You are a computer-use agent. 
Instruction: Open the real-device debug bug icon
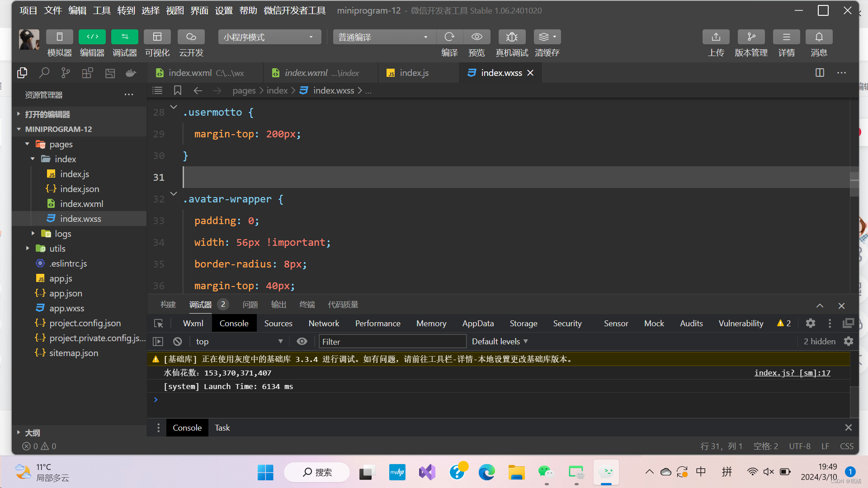pyautogui.click(x=512, y=37)
